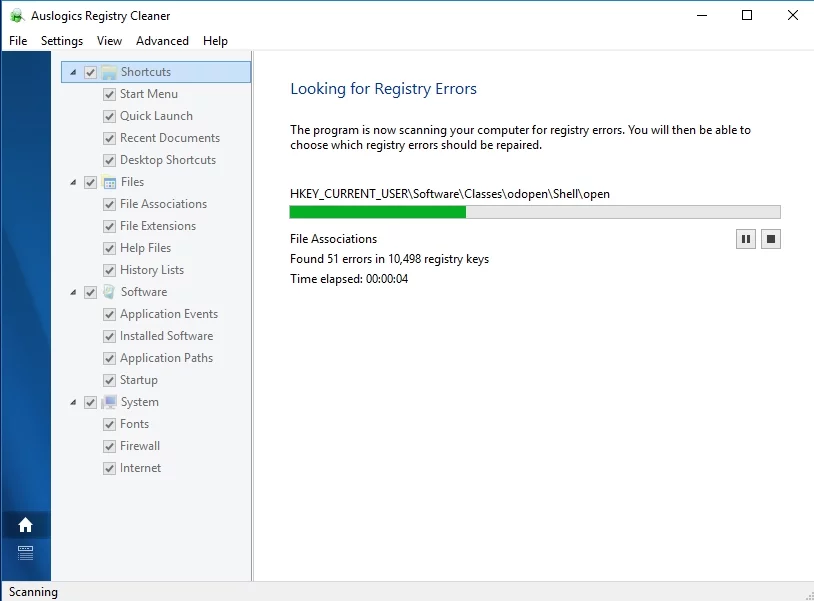Viewport: 814px width, 601px height.
Task: Click the System computer icon
Action: (109, 402)
